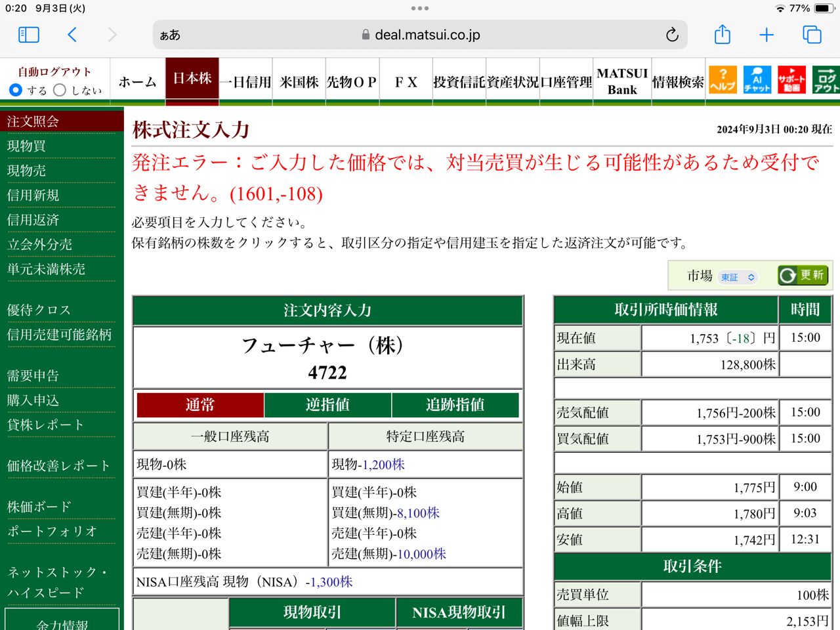Open the 市場 東証 dropdown
The width and height of the screenshot is (840, 630).
pos(738,277)
